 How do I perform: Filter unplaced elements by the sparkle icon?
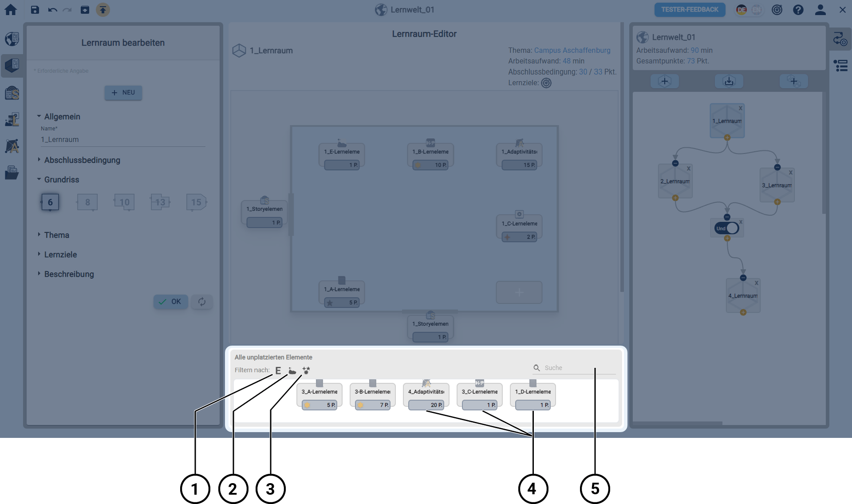(x=306, y=370)
